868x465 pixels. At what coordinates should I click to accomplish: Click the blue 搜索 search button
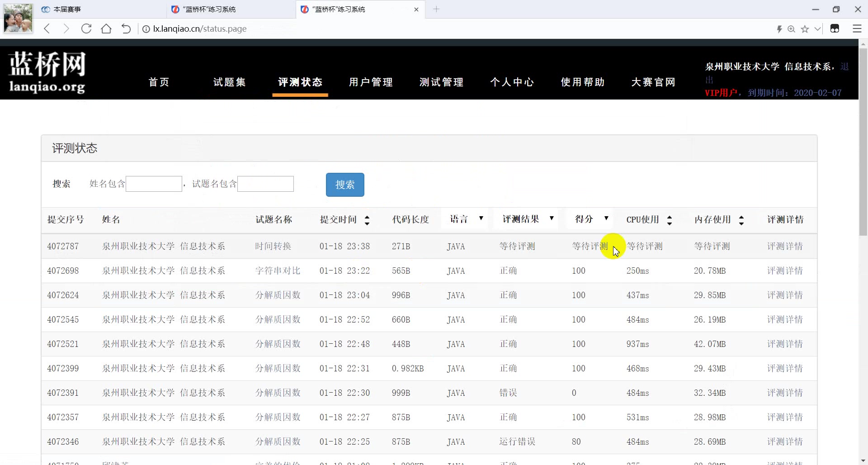click(x=345, y=185)
